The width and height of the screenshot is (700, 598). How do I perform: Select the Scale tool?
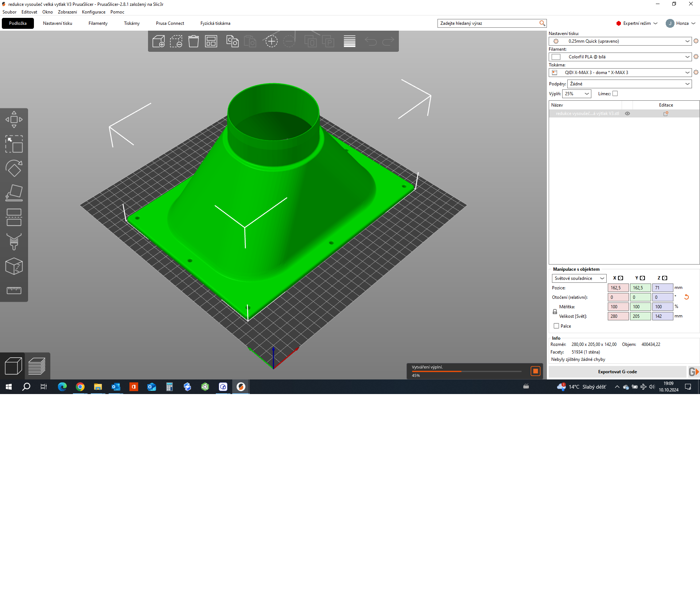tap(14, 144)
